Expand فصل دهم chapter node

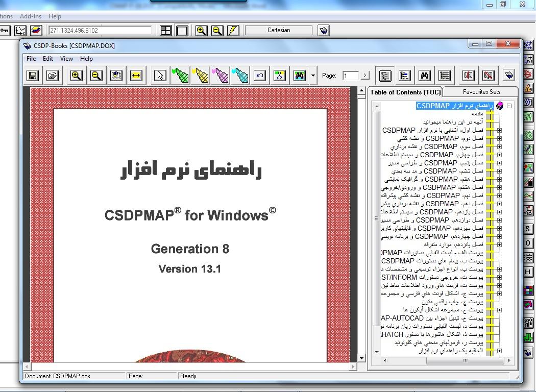tap(499, 204)
